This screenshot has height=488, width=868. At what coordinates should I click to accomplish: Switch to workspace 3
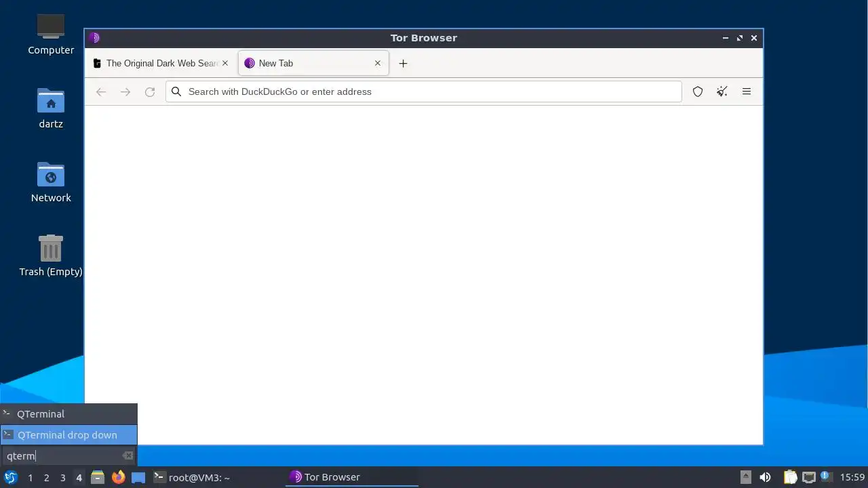(62, 478)
